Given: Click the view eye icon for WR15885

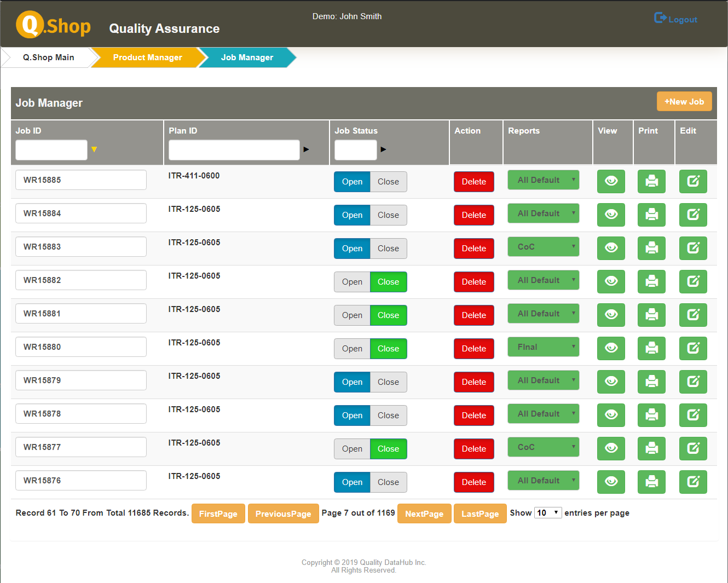Looking at the screenshot, I should pyautogui.click(x=611, y=181).
